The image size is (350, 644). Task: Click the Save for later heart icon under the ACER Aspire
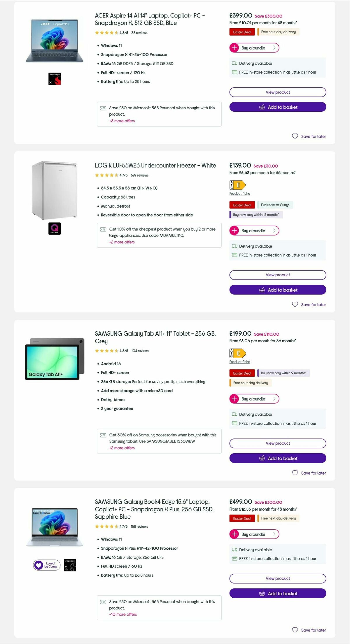(x=295, y=136)
